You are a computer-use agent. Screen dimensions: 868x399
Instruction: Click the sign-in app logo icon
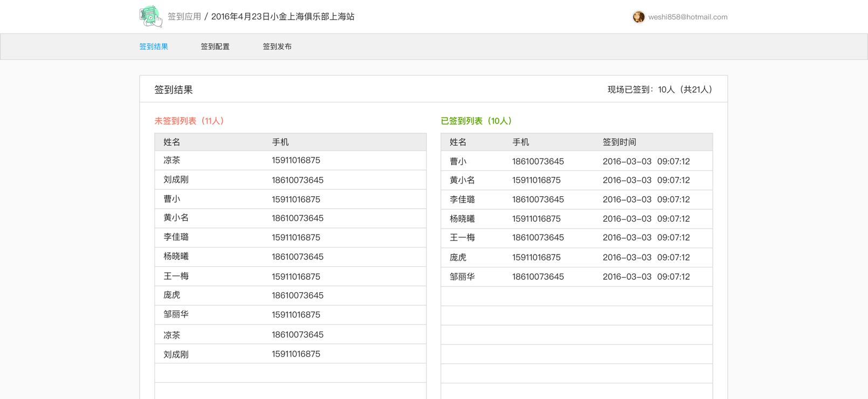tap(150, 17)
